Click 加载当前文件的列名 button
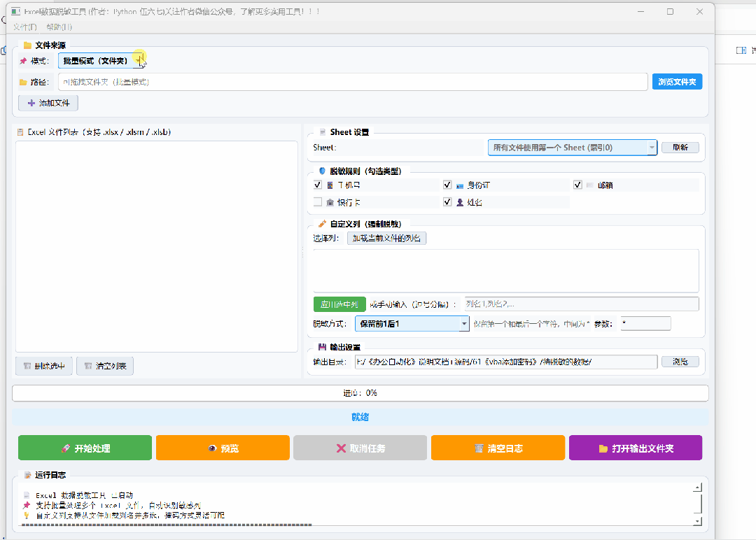This screenshot has height=540, width=756. (x=386, y=239)
